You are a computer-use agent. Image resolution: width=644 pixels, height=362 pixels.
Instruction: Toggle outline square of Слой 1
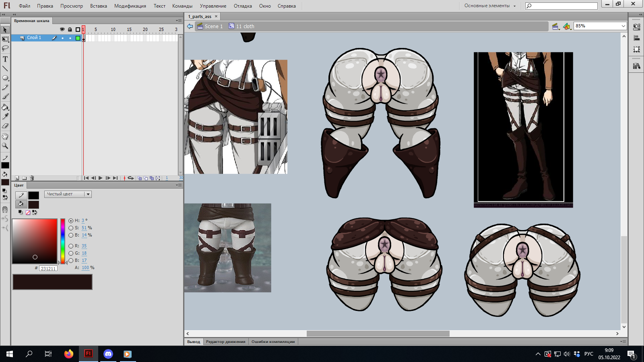click(78, 38)
